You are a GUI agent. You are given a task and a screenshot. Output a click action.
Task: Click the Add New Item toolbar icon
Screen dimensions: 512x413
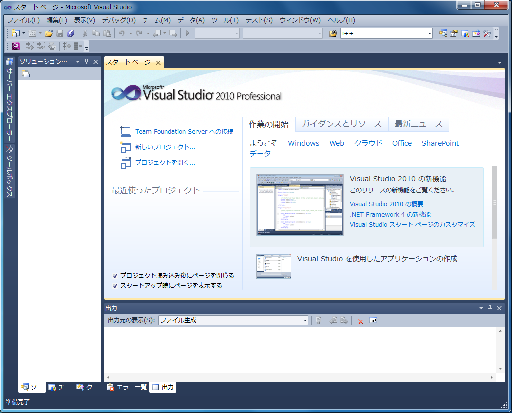[x=32, y=33]
